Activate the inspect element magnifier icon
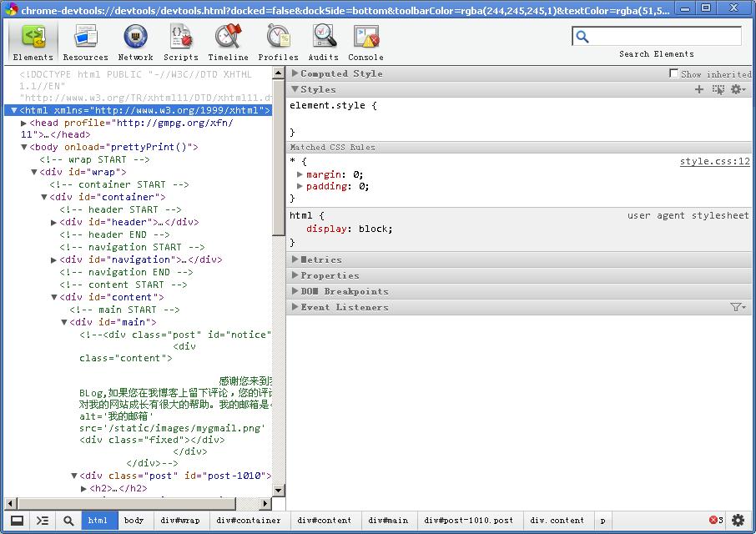This screenshot has height=534, width=756. (67, 520)
